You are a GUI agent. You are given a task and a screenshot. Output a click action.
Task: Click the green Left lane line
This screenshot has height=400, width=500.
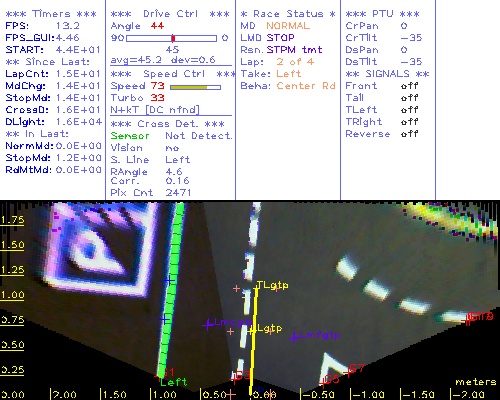coord(171,290)
